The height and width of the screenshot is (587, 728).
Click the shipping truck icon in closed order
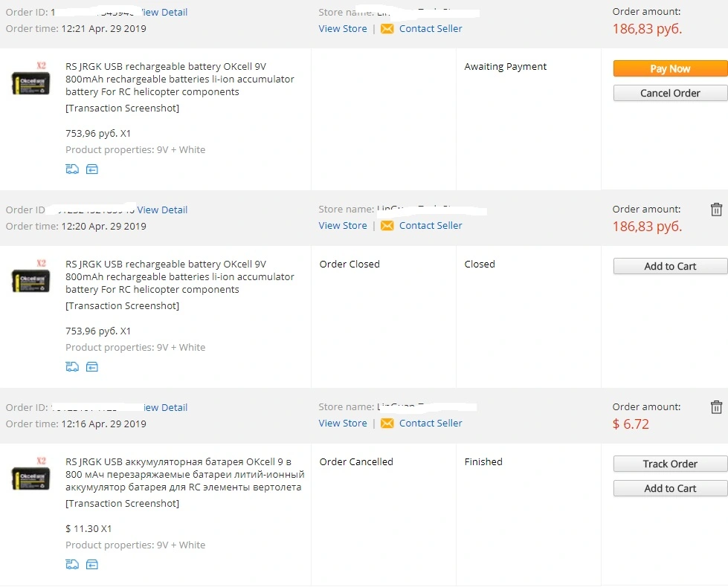click(72, 367)
